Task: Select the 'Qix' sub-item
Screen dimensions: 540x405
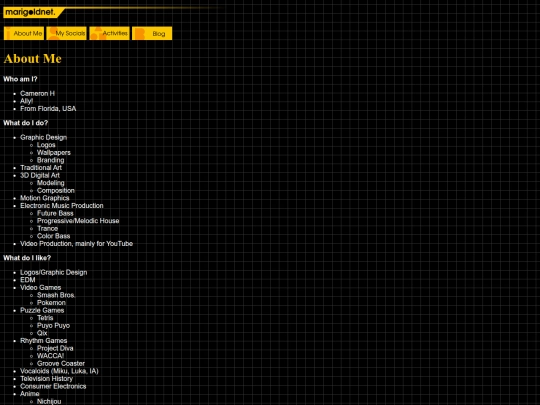Action: (x=42, y=333)
